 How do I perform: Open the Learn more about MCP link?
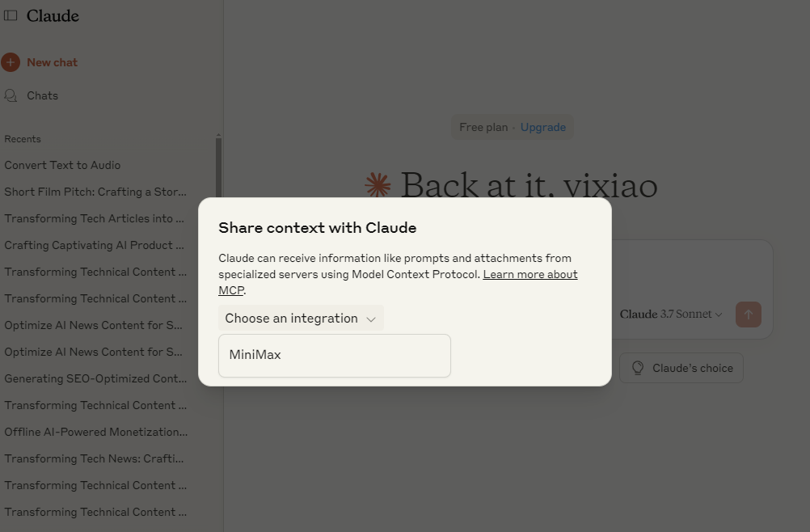[529, 274]
